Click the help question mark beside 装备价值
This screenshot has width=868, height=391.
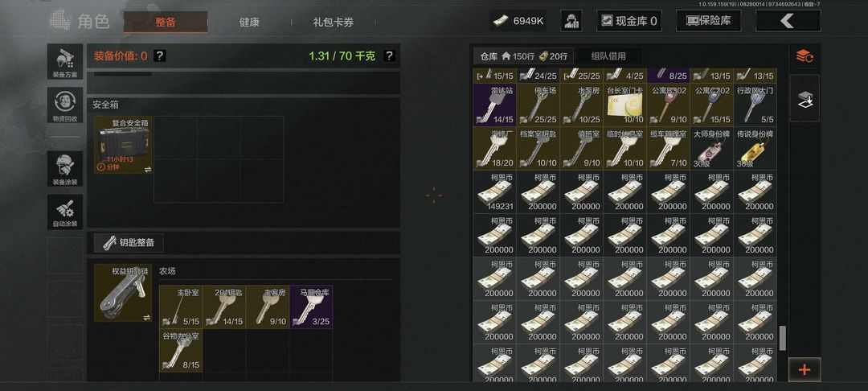159,56
